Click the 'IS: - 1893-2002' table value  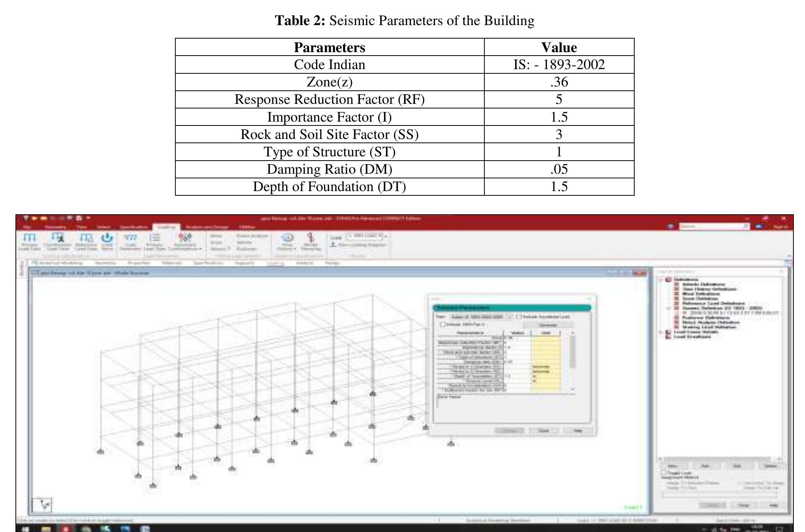[x=559, y=64]
